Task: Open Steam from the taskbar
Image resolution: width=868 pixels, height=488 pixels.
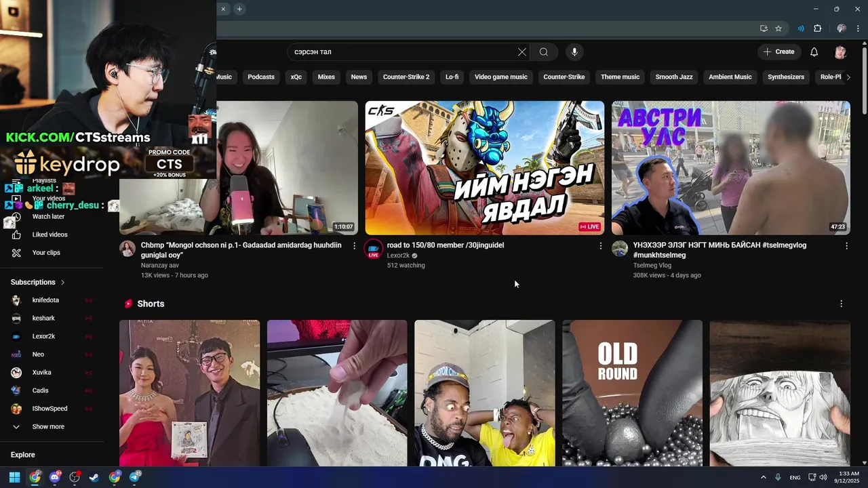Action: 94,477
